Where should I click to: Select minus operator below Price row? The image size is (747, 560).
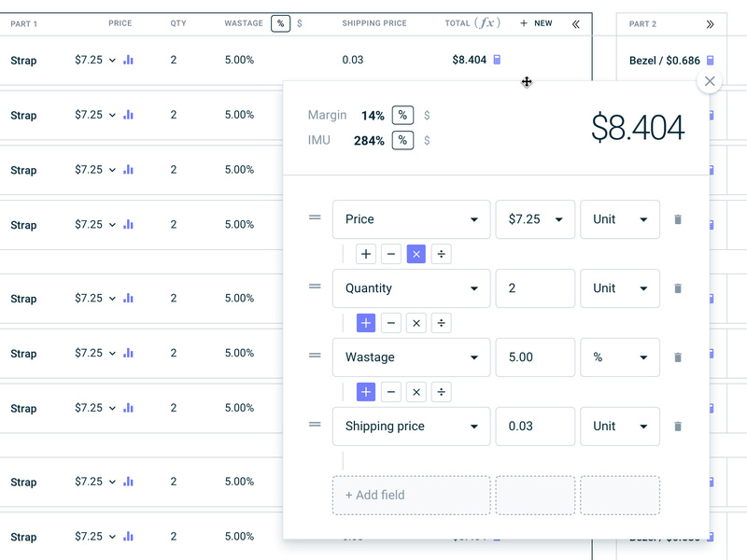[391, 254]
